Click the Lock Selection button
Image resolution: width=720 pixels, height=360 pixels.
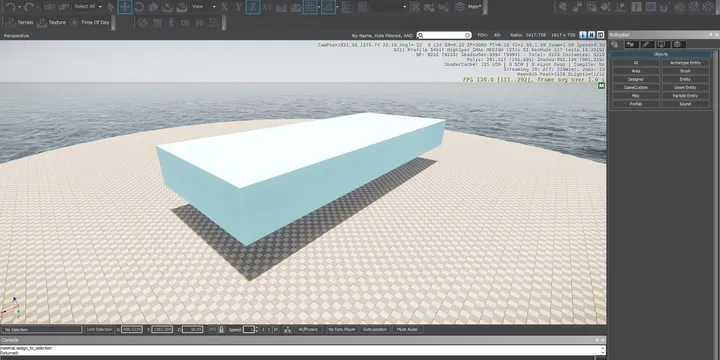click(x=99, y=330)
